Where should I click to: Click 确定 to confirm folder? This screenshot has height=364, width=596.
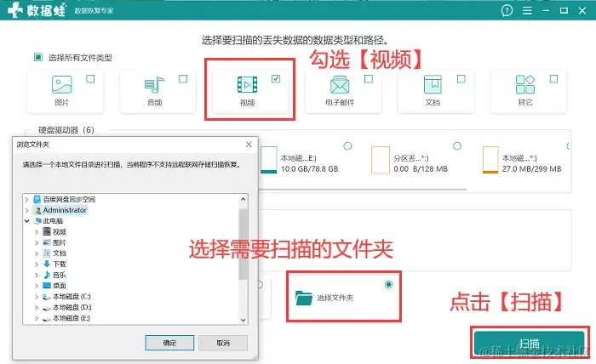(169, 343)
